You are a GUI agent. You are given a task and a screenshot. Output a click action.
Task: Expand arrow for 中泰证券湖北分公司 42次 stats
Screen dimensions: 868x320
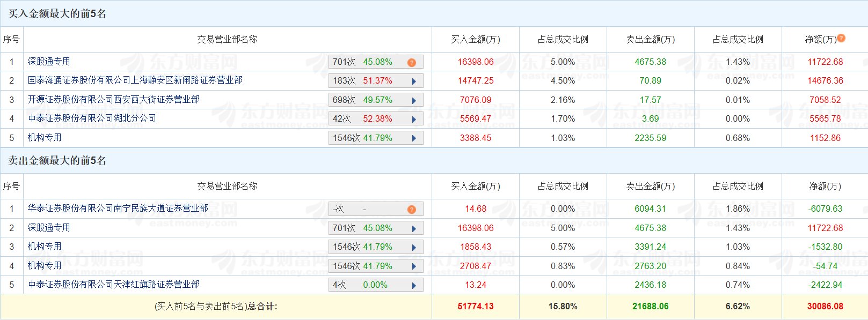(x=414, y=119)
